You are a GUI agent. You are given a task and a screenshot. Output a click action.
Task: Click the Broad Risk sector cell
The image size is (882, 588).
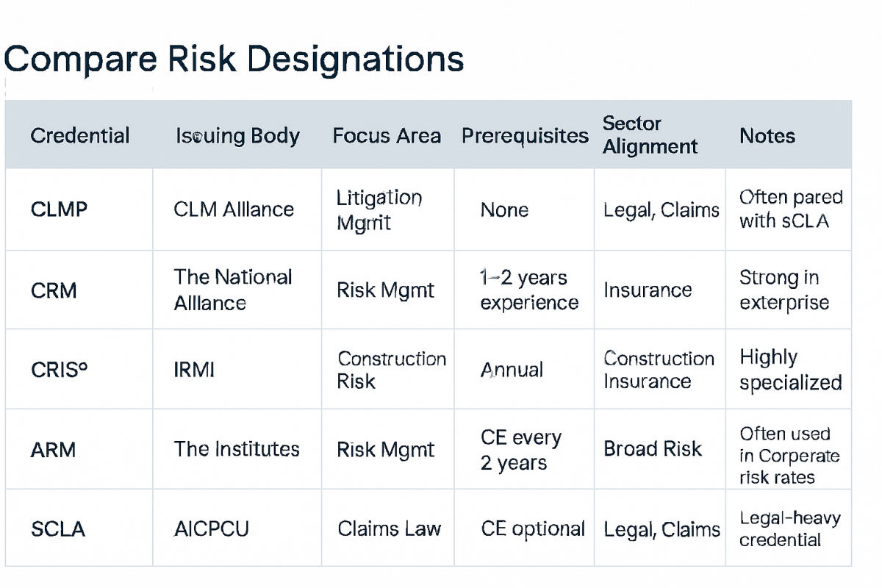click(653, 449)
